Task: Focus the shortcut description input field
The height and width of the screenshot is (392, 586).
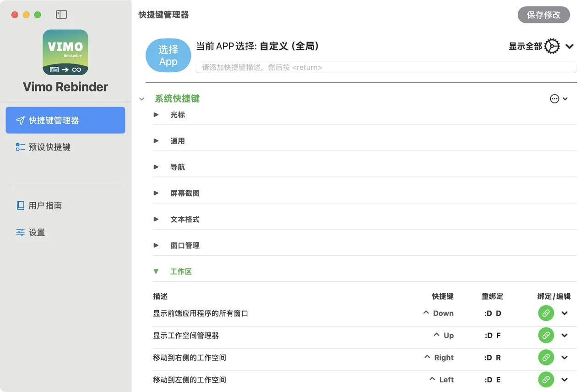Action: click(x=386, y=67)
